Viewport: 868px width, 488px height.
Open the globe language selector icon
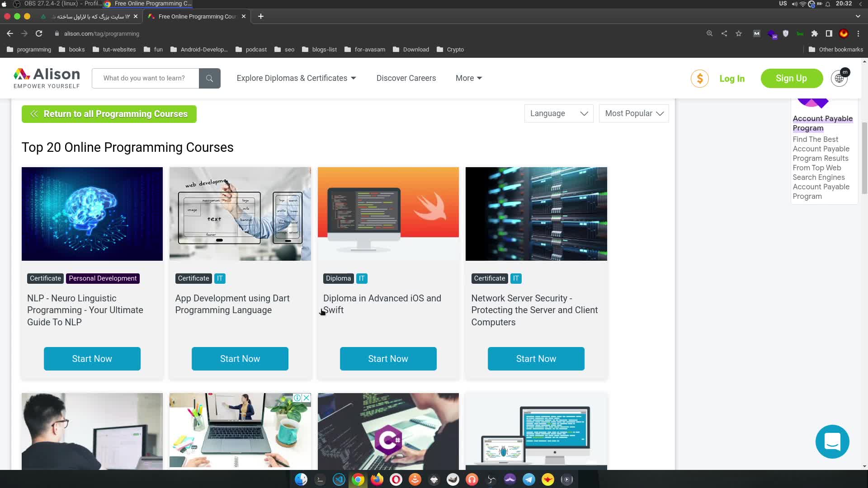point(839,79)
